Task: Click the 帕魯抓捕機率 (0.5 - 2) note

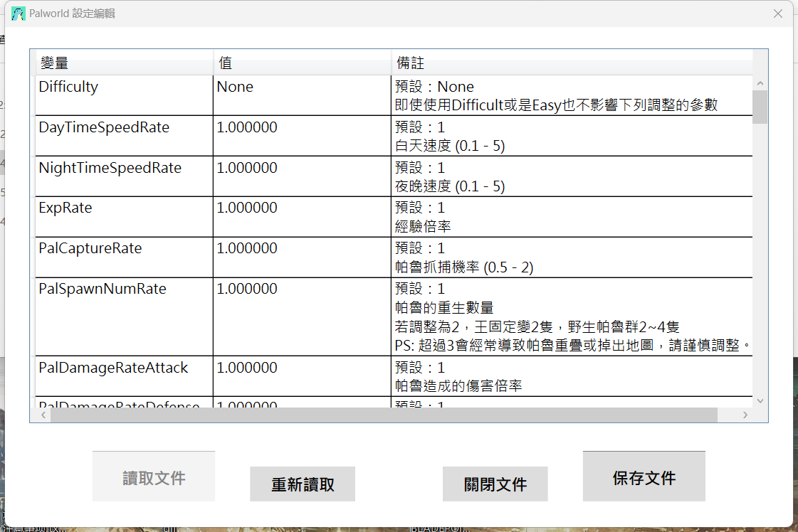Action: [464, 267]
